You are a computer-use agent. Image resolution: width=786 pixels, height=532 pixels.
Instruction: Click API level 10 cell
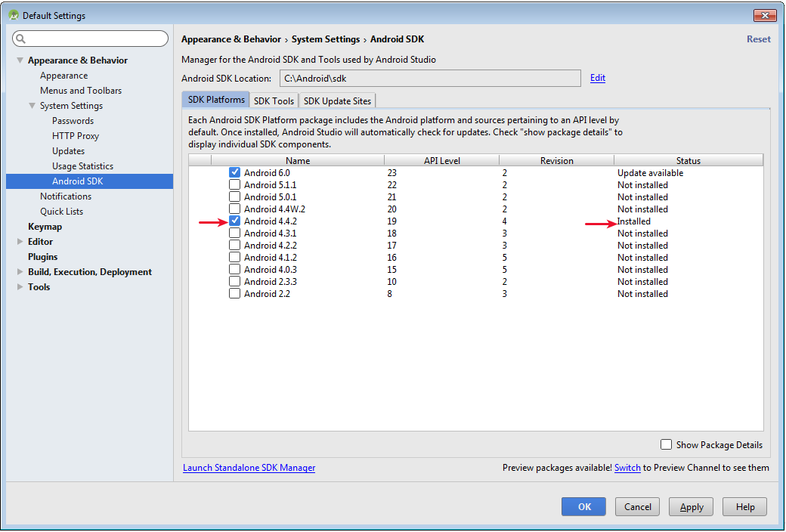tap(392, 281)
